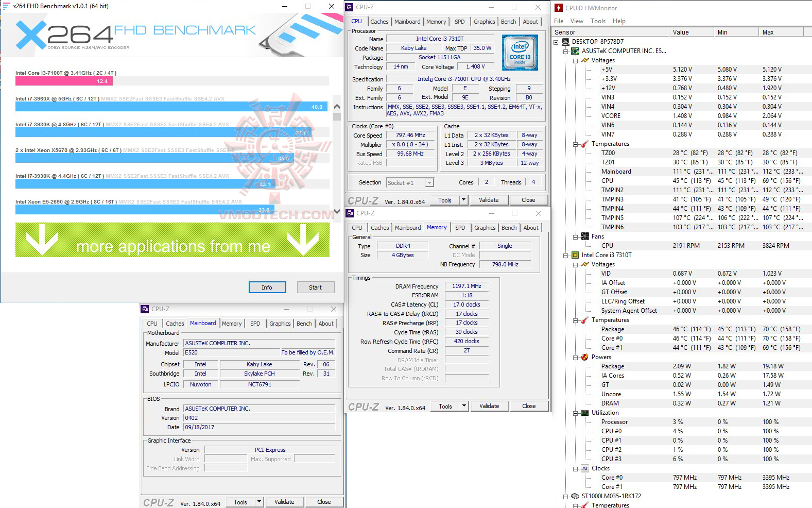Collapse the ASUSTeK Voltages group
Screen dimensions: 812x508
tap(576, 60)
